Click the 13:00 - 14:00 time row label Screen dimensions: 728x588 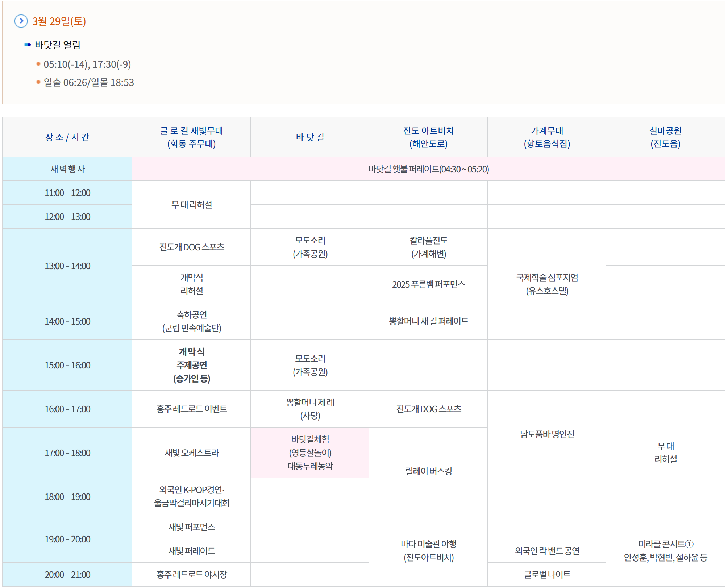(67, 266)
